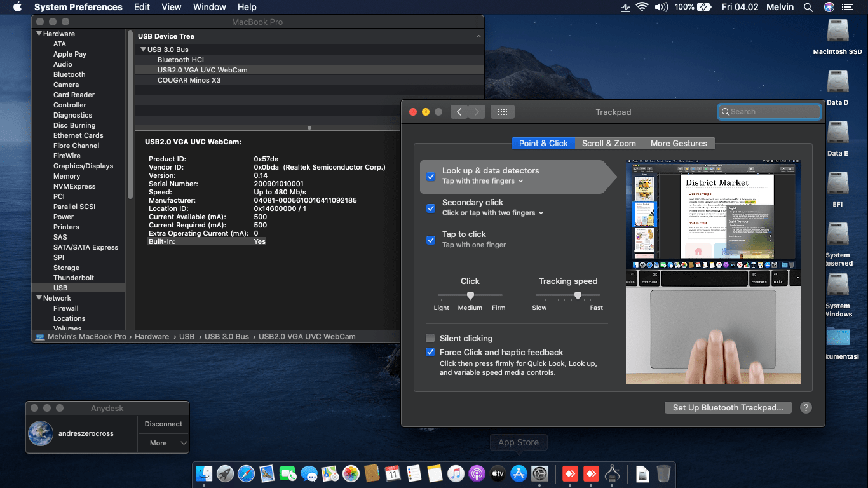Open the Help menu
Image resolution: width=868 pixels, height=488 pixels.
click(247, 7)
